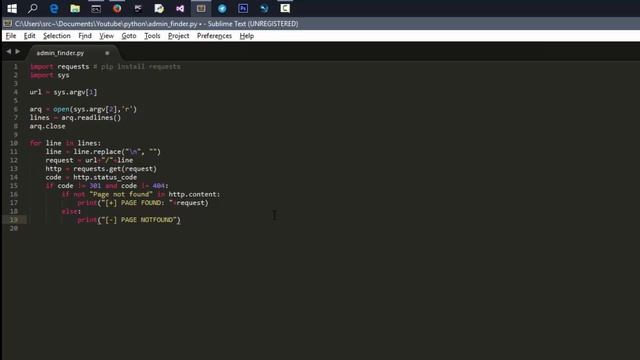
Task: Open the Selection menu
Action: coord(57,36)
